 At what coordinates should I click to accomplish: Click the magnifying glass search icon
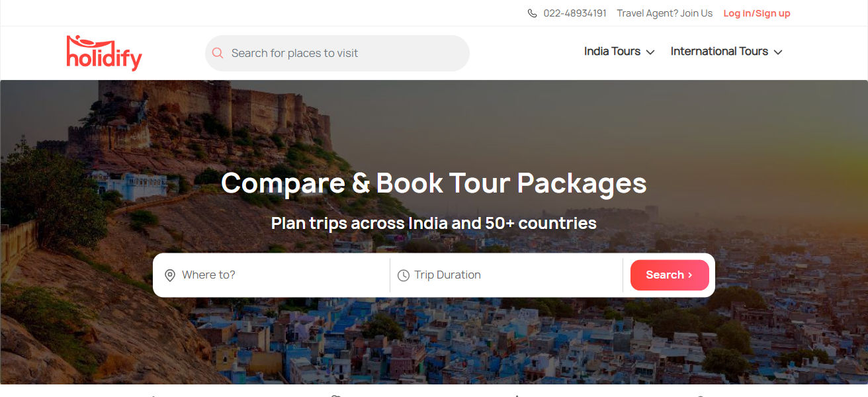(x=218, y=53)
